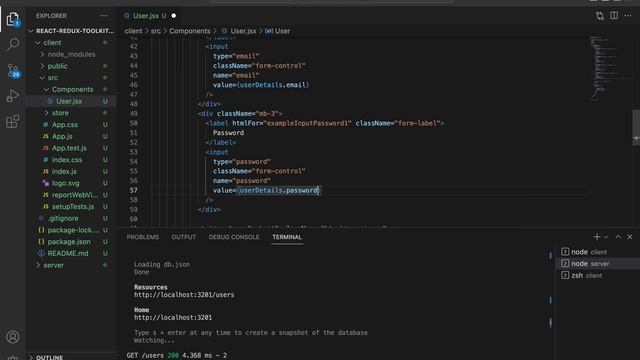The height and width of the screenshot is (360, 640).
Task: Click the src breadcrumb
Action: [156, 31]
